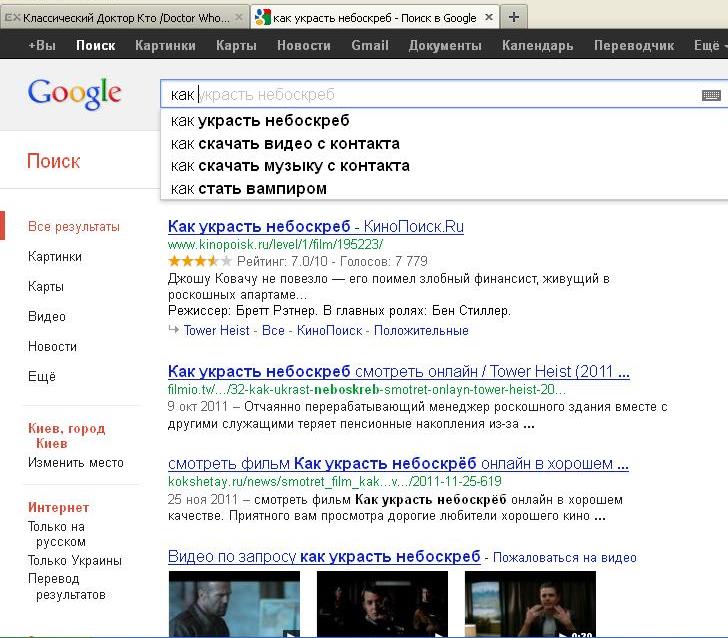Switch to the Классический Доктор Кто tab

pyautogui.click(x=120, y=18)
